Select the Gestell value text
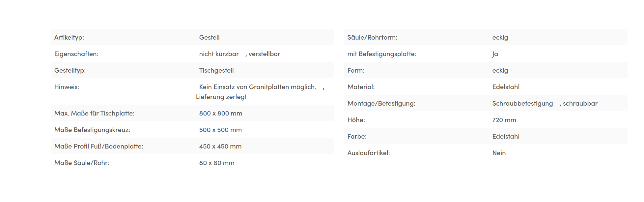Image resolution: width=644 pixels, height=202 pixels. [209, 37]
